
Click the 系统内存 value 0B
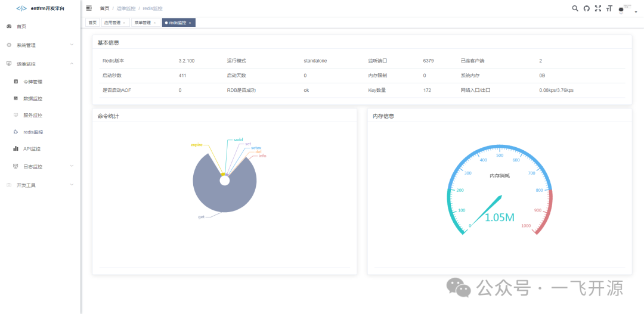click(x=542, y=76)
